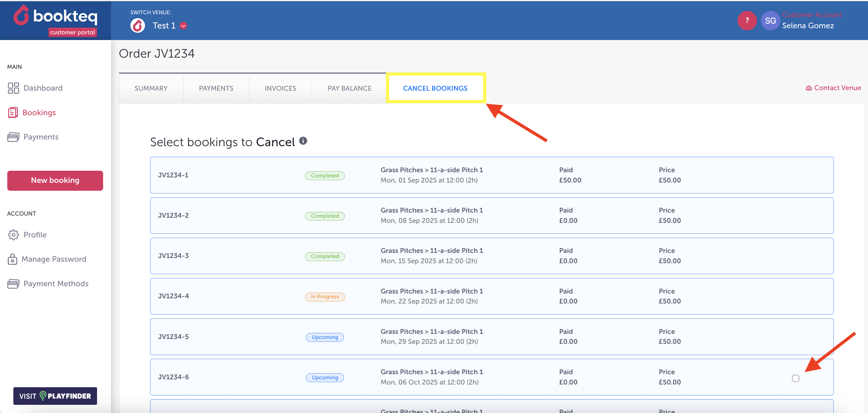Click the Bookings receipt icon
868x413 pixels.
point(13,113)
